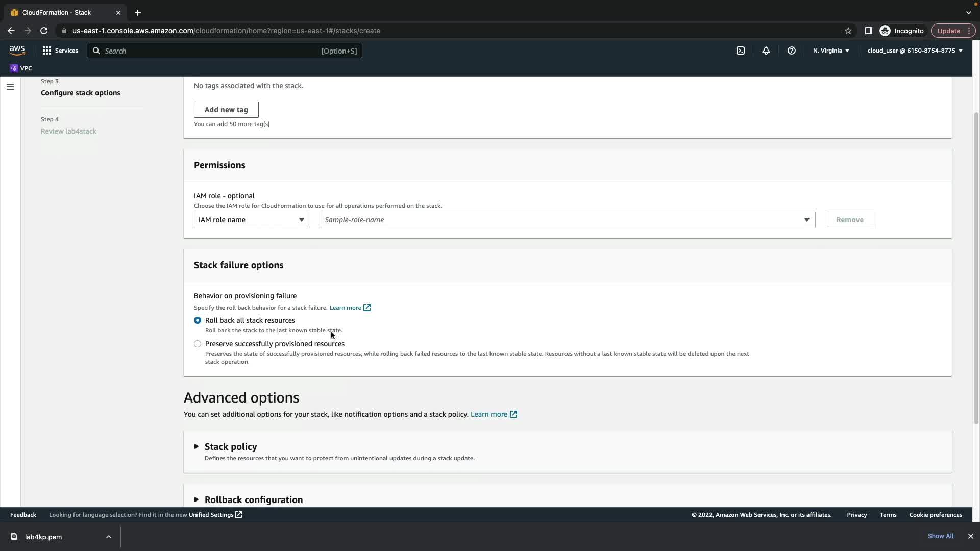Open the Sample-role-name selection dropdown
980x551 pixels.
tap(567, 220)
